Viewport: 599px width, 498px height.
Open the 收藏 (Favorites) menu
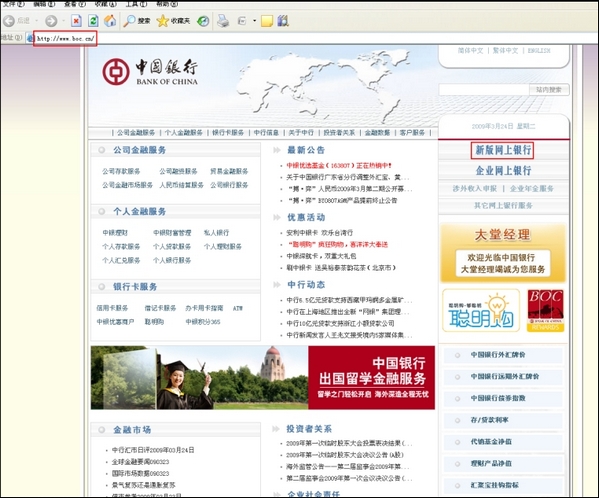click(105, 4)
